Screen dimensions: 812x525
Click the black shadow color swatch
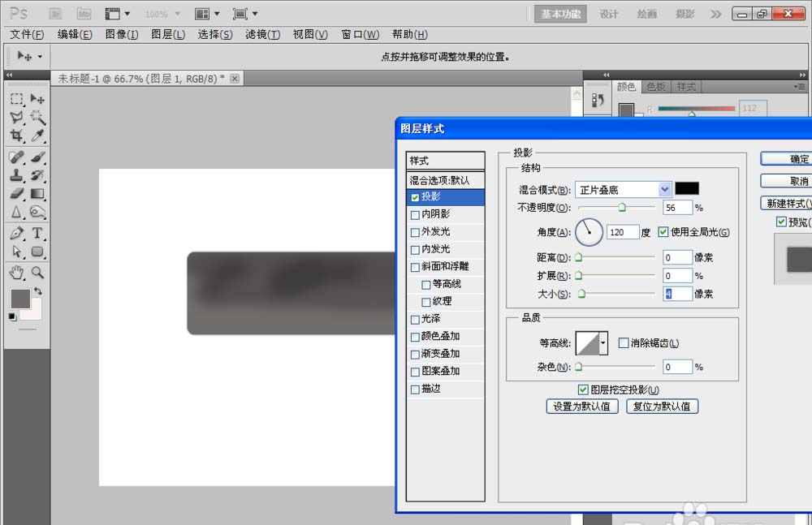point(687,188)
